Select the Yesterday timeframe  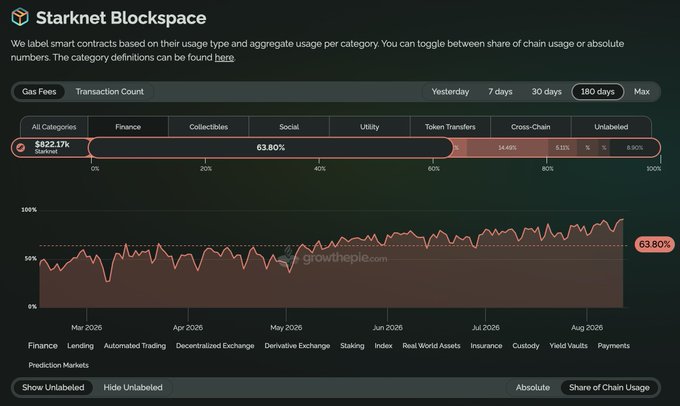click(450, 92)
